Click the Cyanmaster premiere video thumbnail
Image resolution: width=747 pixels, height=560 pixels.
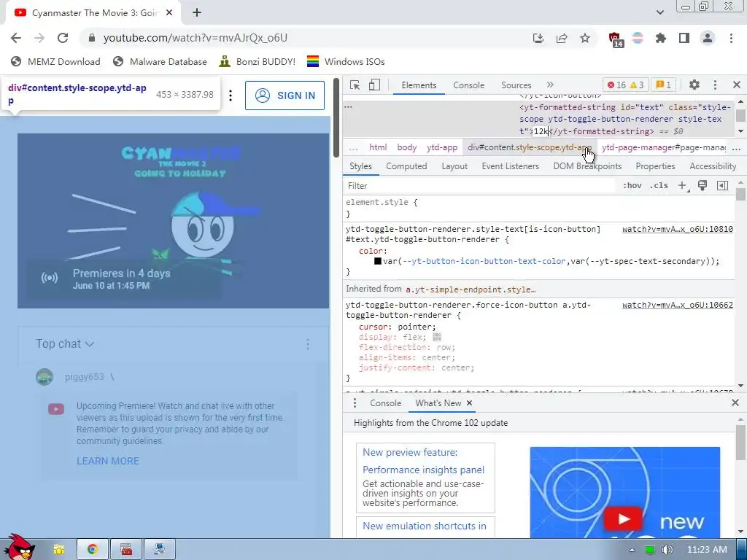(173, 220)
